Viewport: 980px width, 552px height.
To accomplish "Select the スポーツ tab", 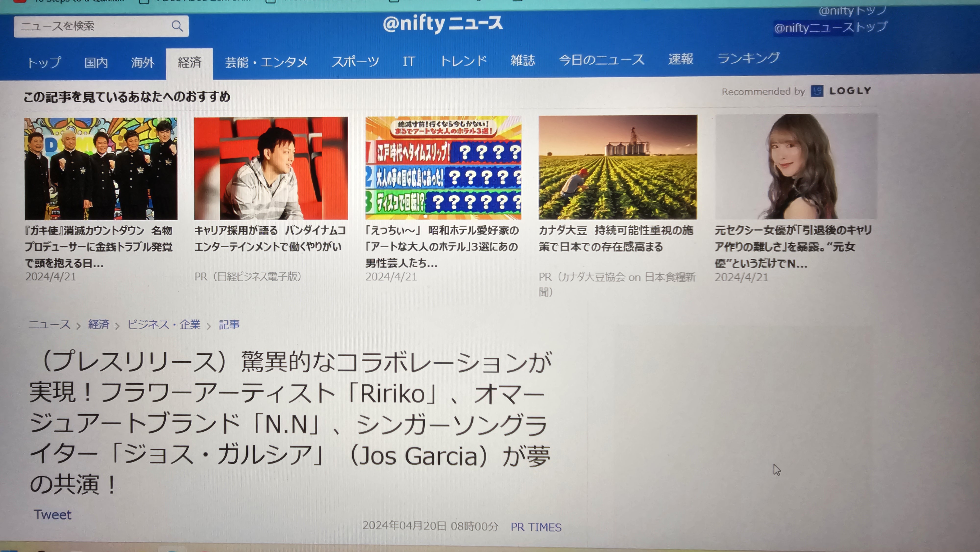I will [x=355, y=61].
